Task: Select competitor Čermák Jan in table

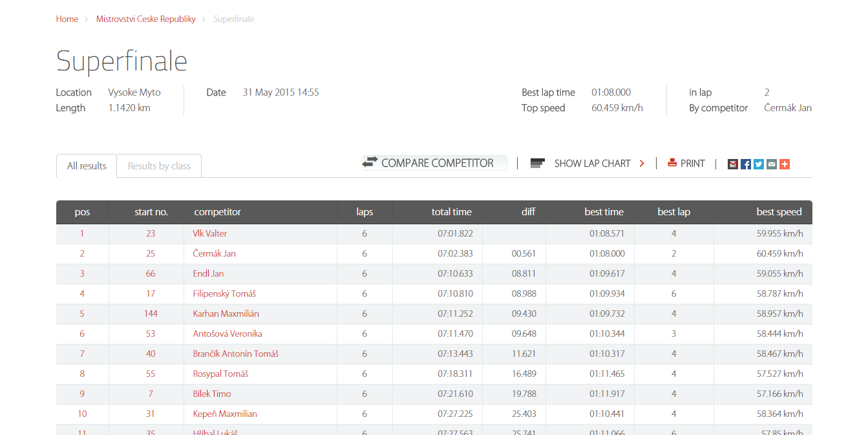Action: [x=214, y=253]
